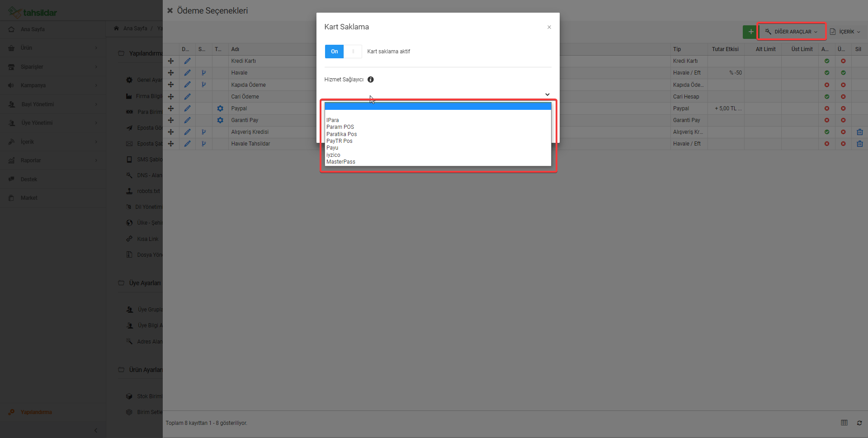
Task: Open Market in the sidebar
Action: tap(53, 198)
